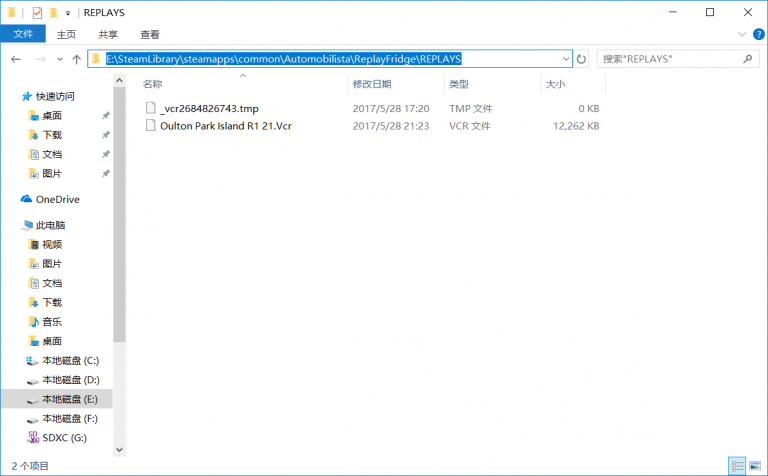Open quick access toolbar customize dropdown
The image size is (768, 476).
(x=68, y=13)
